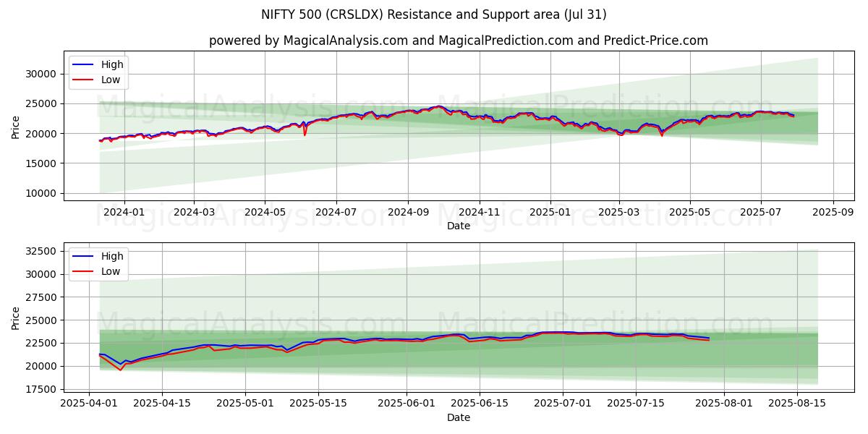This screenshot has width=868, height=434.
Task: Click the top chart x-axis tick '2025-07'
Action: pos(760,212)
